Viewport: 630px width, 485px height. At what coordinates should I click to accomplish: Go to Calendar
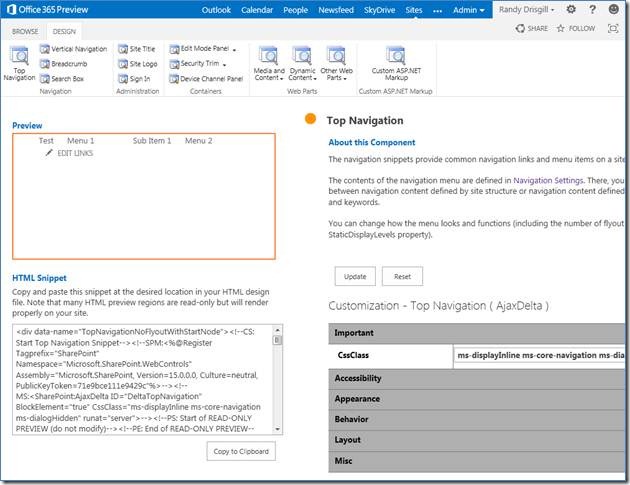(257, 10)
